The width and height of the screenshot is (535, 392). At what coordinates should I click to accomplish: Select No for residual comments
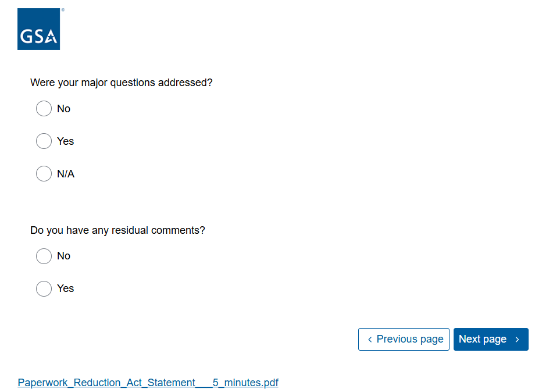(44, 256)
